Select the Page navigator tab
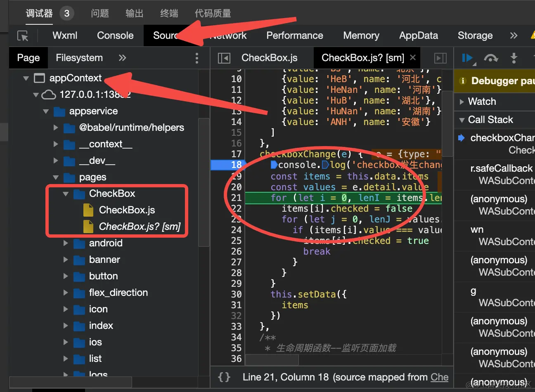 pos(28,58)
